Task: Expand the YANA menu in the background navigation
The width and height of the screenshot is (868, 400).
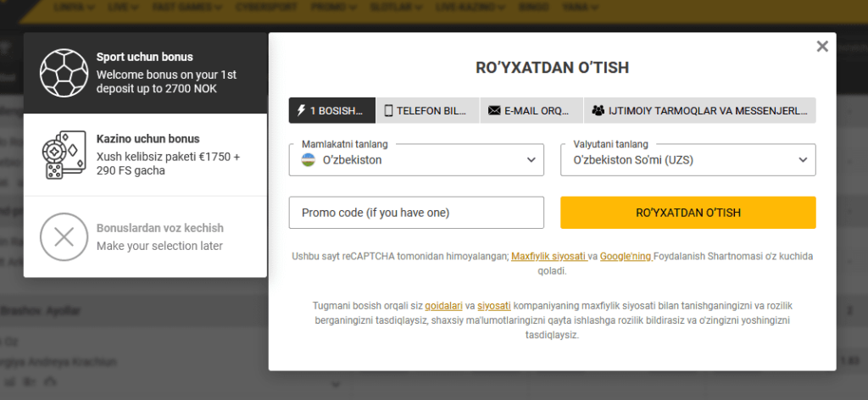Action: 580,7
